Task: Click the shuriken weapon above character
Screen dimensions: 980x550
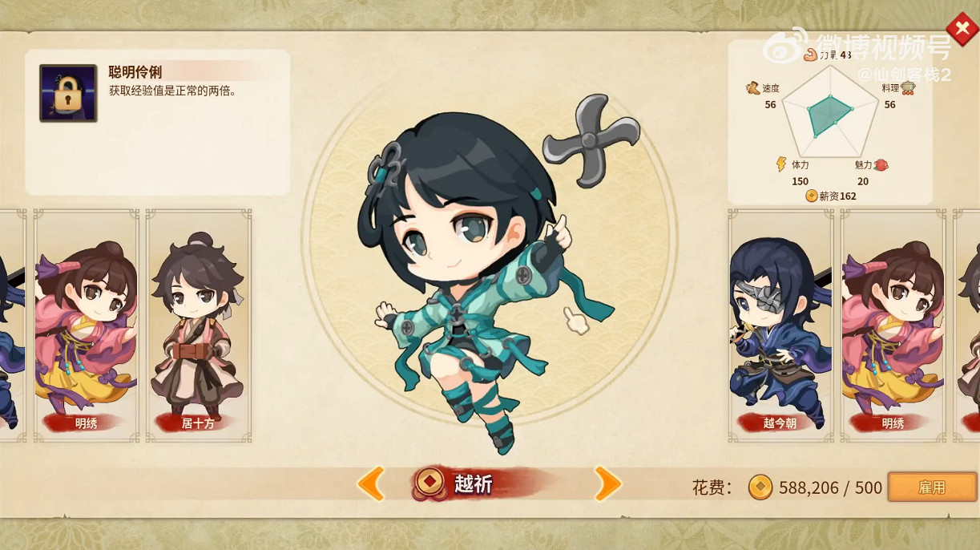Action: (591, 140)
